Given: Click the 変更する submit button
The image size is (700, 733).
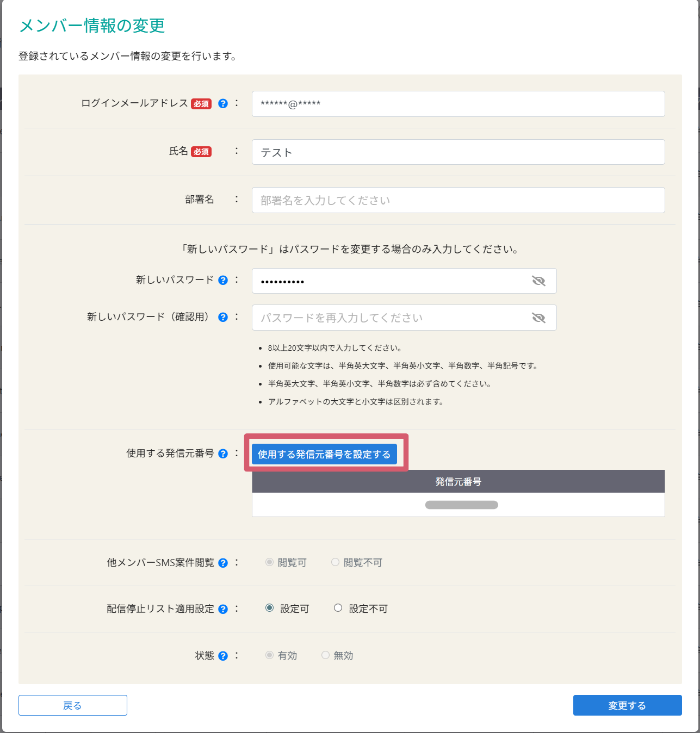Looking at the screenshot, I should 627,705.
